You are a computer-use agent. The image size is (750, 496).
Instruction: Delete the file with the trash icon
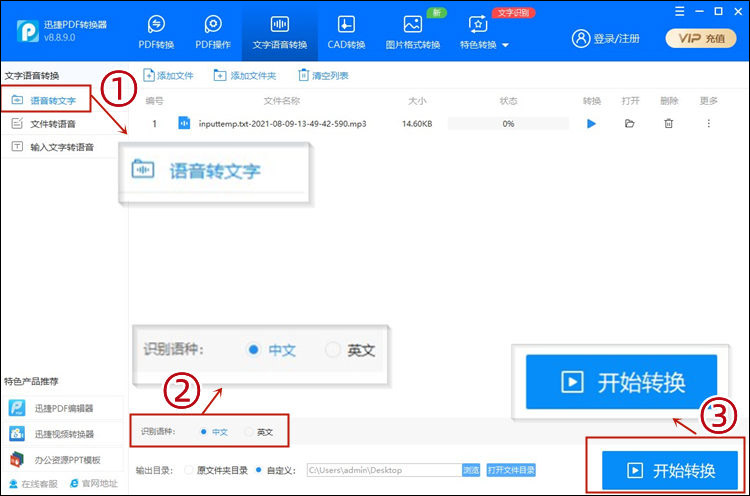[x=668, y=123]
